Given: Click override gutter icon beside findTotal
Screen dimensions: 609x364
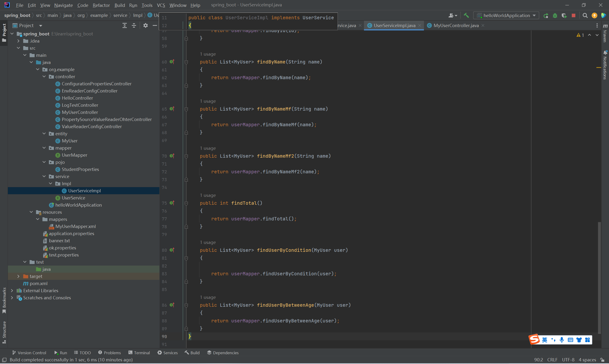Looking at the screenshot, I should pyautogui.click(x=172, y=203).
